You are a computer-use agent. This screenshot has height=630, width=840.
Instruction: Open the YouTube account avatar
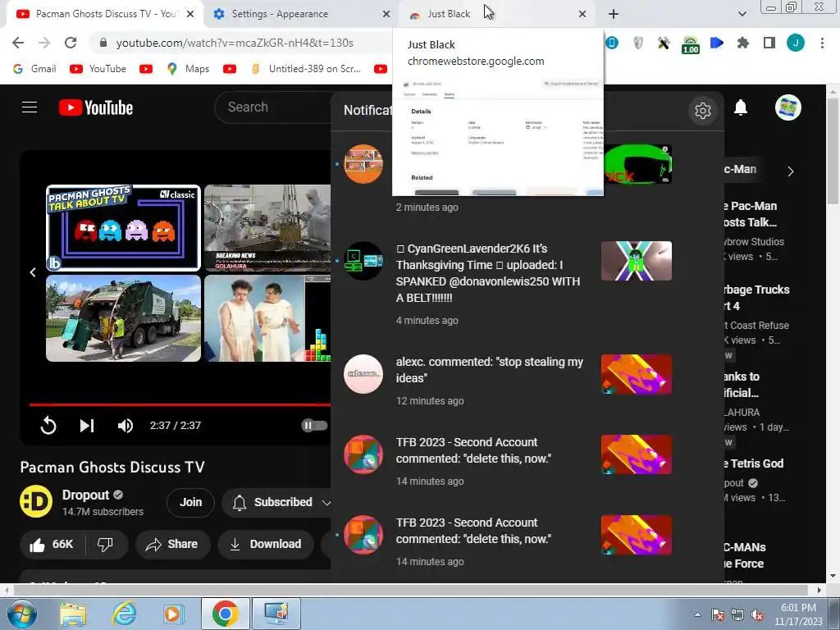tap(788, 107)
